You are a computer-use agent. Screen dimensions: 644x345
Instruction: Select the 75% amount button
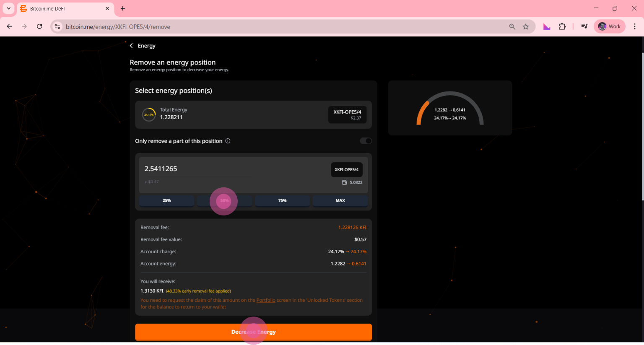(282, 200)
